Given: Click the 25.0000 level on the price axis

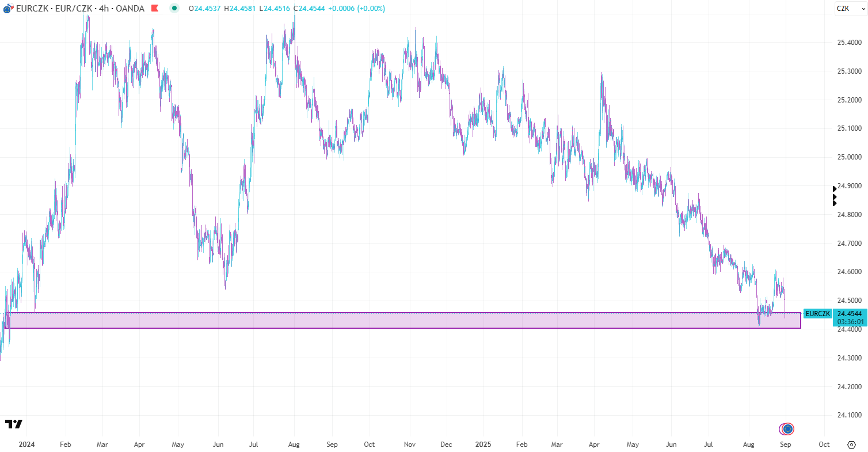Looking at the screenshot, I should [849, 157].
